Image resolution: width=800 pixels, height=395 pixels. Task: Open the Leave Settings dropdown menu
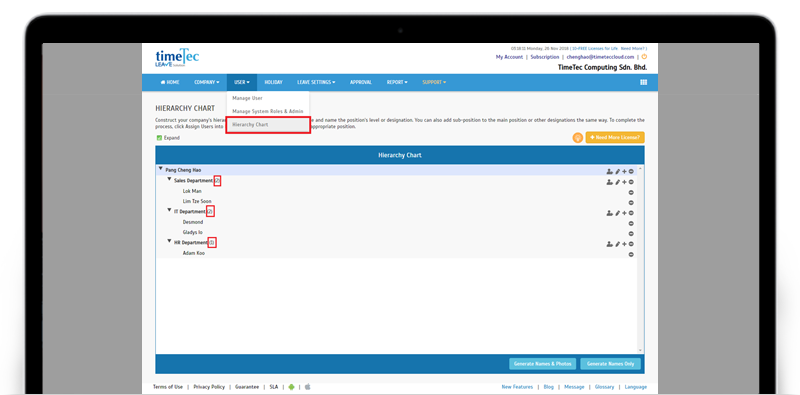click(316, 82)
